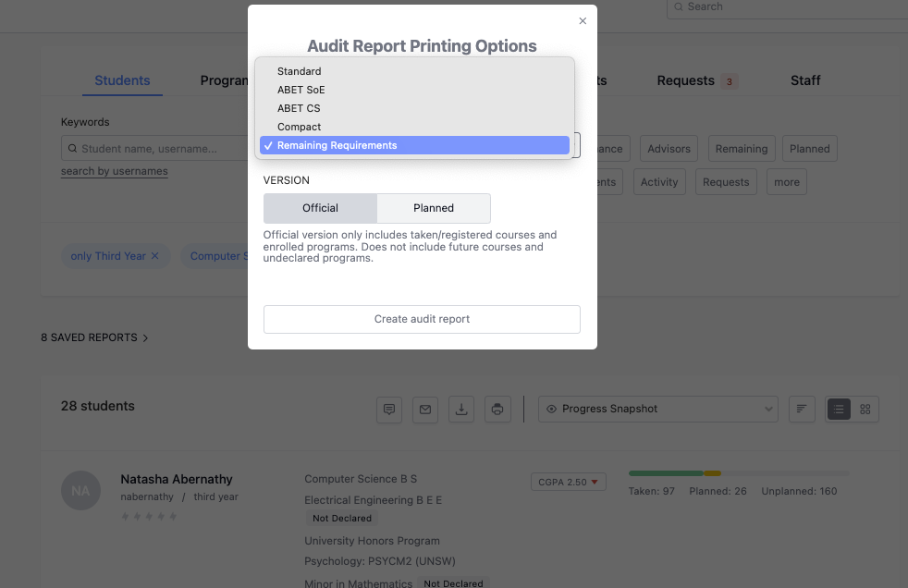Switch to list view icon

[x=839, y=410]
